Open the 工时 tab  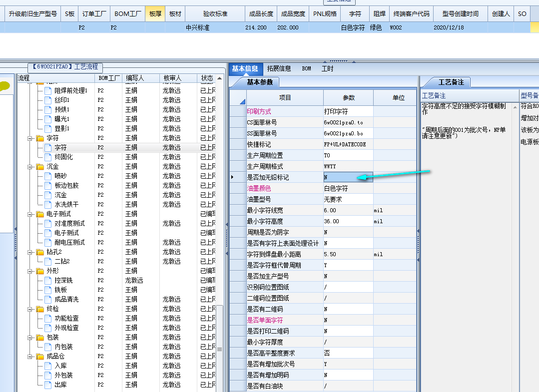(x=327, y=69)
